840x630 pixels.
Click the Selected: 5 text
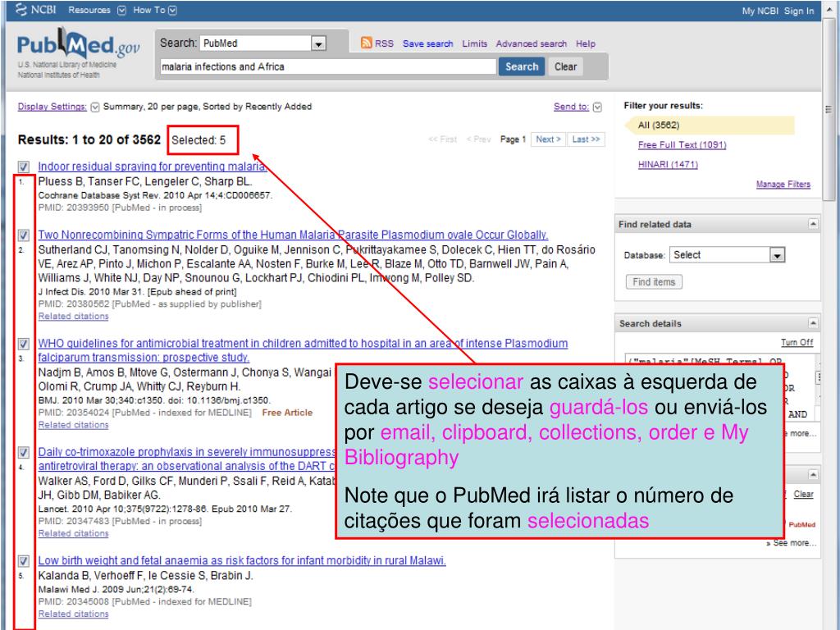coord(199,140)
